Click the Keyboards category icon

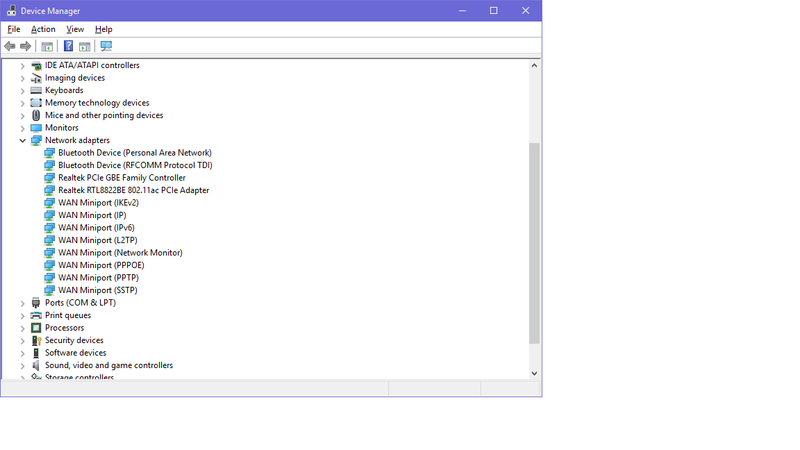(36, 90)
